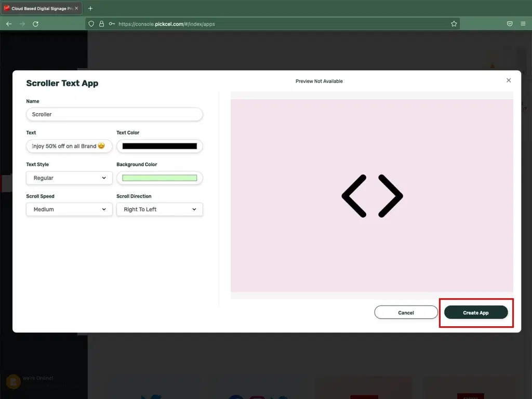Image resolution: width=532 pixels, height=399 pixels.
Task: Click the broken image placeholder in the preview
Action: (372, 196)
